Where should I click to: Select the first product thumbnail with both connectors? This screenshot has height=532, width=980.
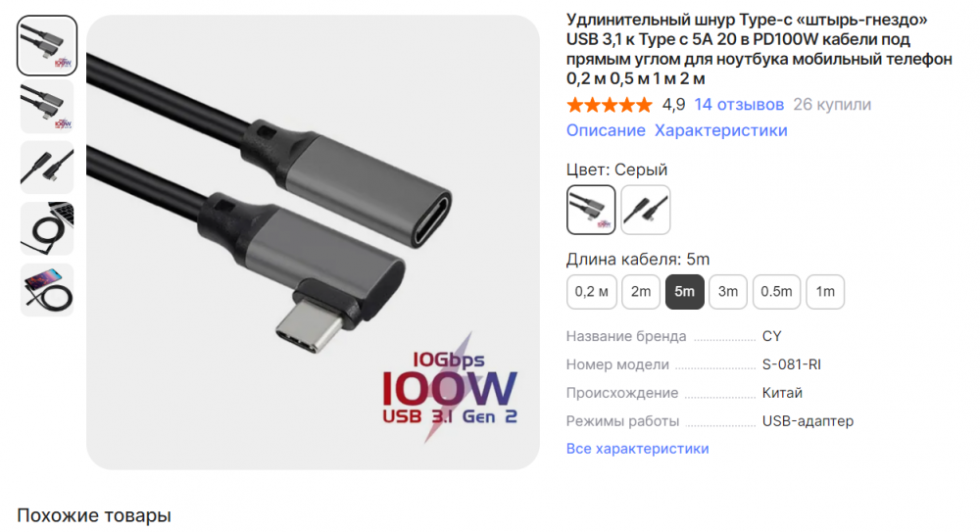[x=47, y=46]
